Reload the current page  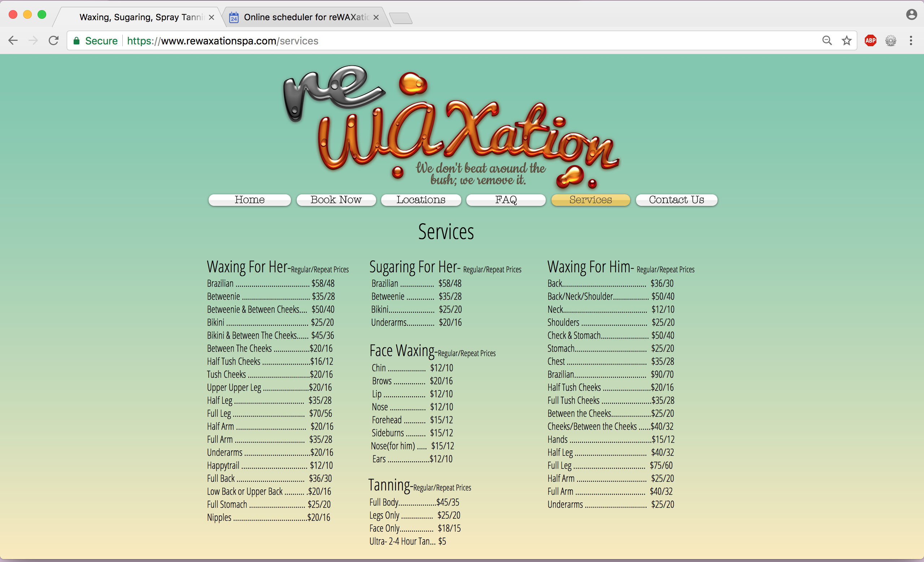(x=54, y=40)
